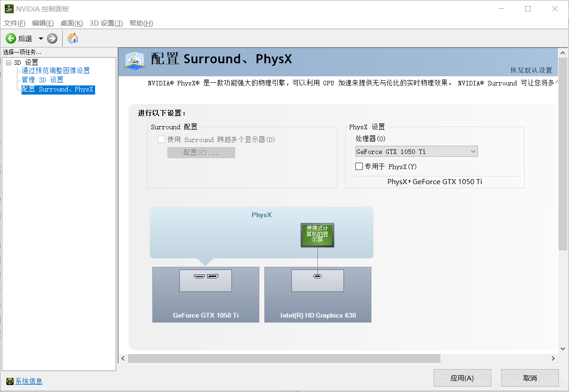Collapse the 3D 设置 tree node

tap(9, 63)
